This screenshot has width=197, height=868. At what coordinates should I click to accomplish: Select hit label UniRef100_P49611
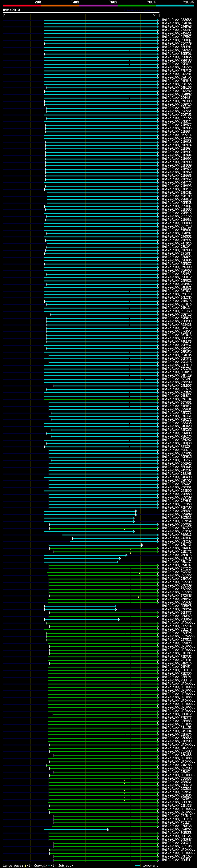coord(177,33)
